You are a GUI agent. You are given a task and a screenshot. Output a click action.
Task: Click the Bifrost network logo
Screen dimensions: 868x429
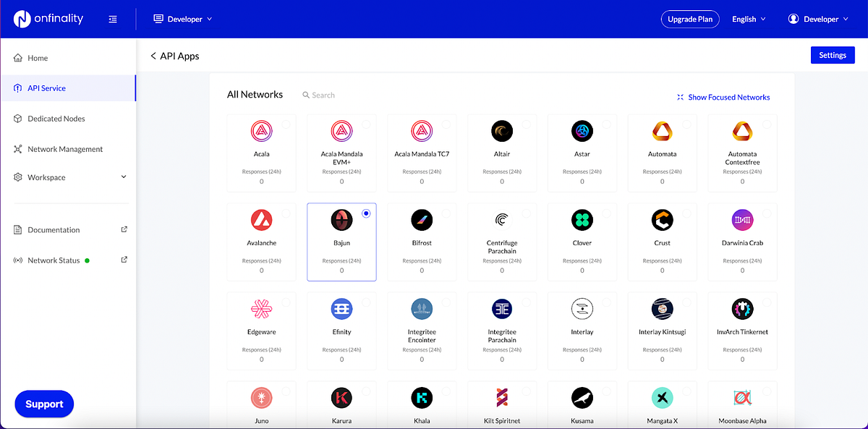pyautogui.click(x=422, y=220)
